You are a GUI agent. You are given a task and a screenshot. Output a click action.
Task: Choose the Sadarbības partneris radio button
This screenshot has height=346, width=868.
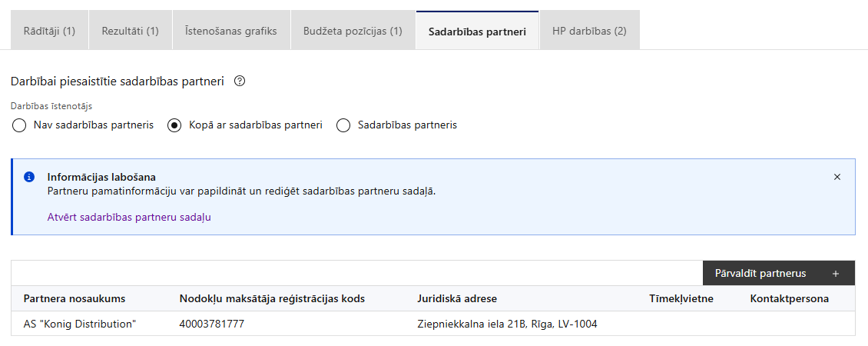(343, 125)
